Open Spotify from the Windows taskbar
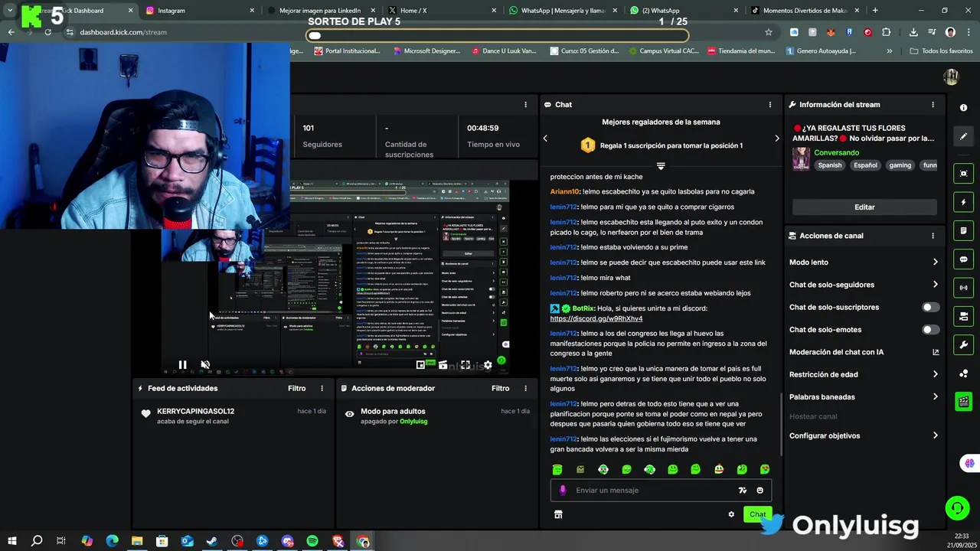Image resolution: width=980 pixels, height=551 pixels. point(312,541)
